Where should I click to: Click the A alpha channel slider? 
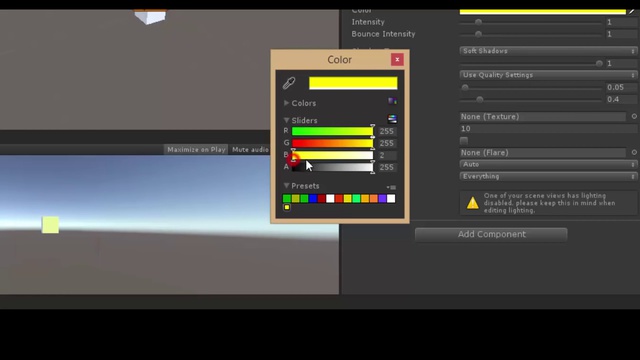332,167
